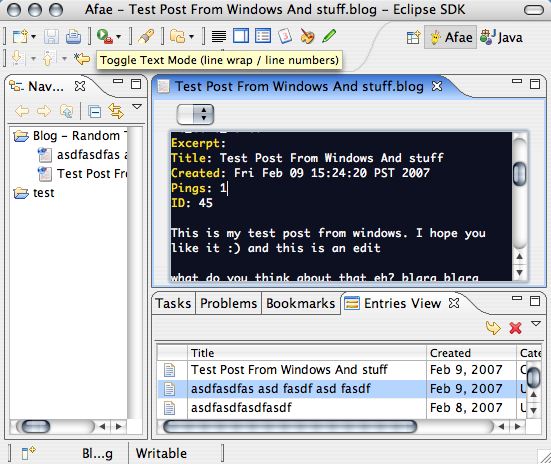Toggle Link with Editor in Navigator
Viewport: 551px width, 464px height.
[x=116, y=111]
